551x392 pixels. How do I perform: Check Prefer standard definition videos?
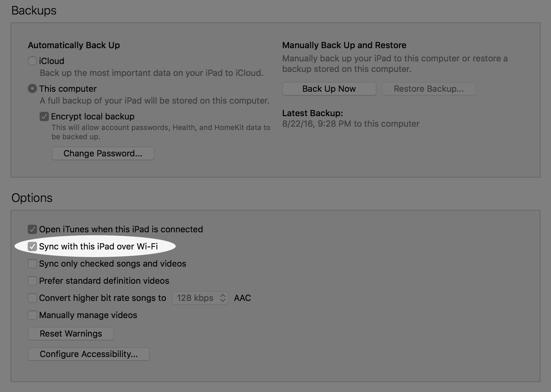[32, 281]
